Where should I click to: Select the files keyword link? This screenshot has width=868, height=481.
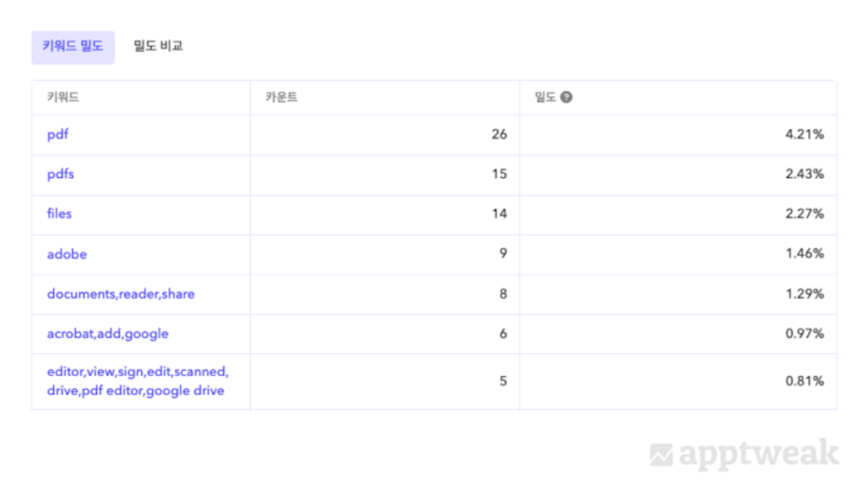59,214
